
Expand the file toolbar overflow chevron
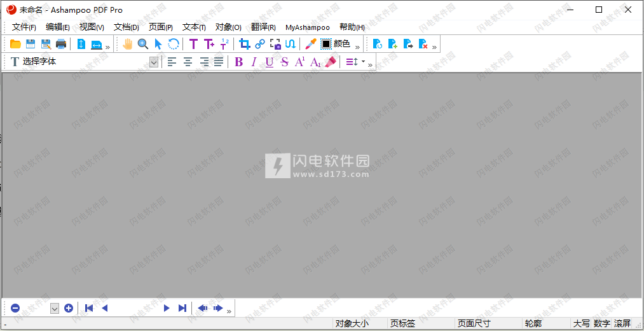108,47
